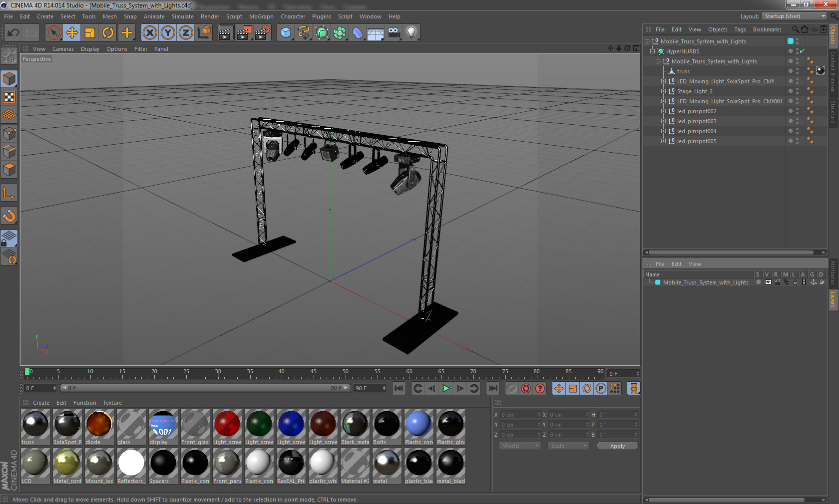Select the Scale tool
Image resolution: width=839 pixels, height=504 pixels.
[x=90, y=33]
